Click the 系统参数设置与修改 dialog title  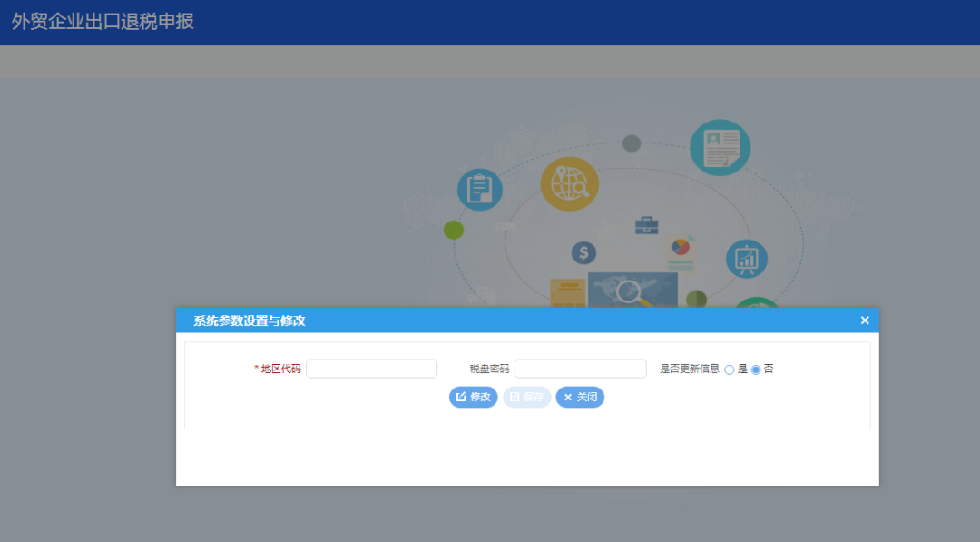(x=250, y=320)
